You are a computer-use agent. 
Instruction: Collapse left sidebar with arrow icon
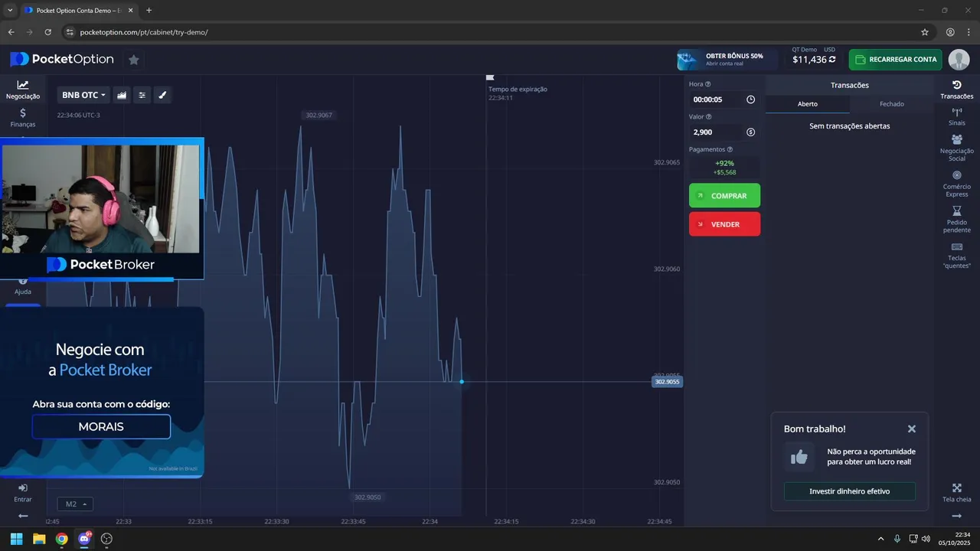pos(23,516)
